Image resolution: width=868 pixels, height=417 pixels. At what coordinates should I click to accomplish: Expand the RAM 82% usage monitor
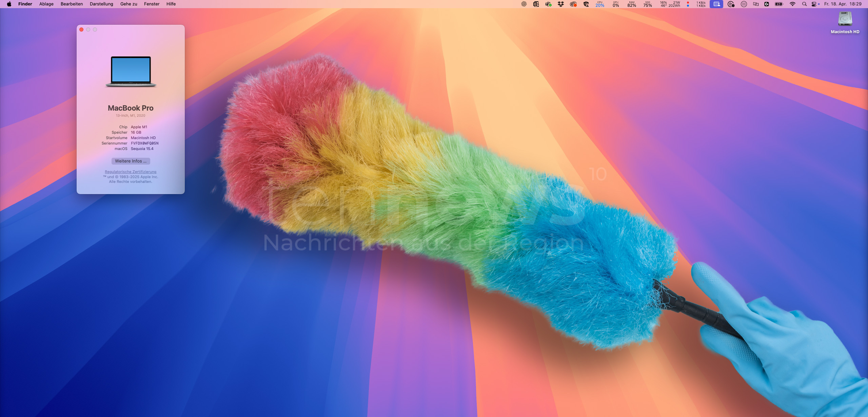632,4
